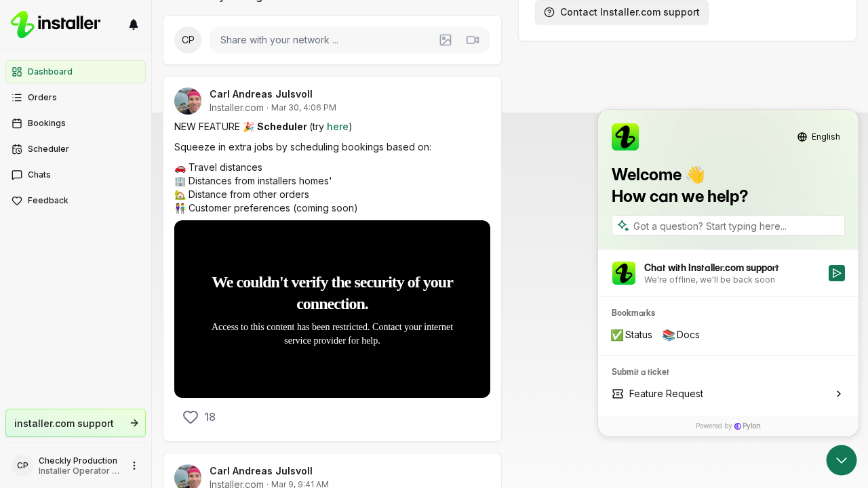Open Chat with Installer.com support

728,273
